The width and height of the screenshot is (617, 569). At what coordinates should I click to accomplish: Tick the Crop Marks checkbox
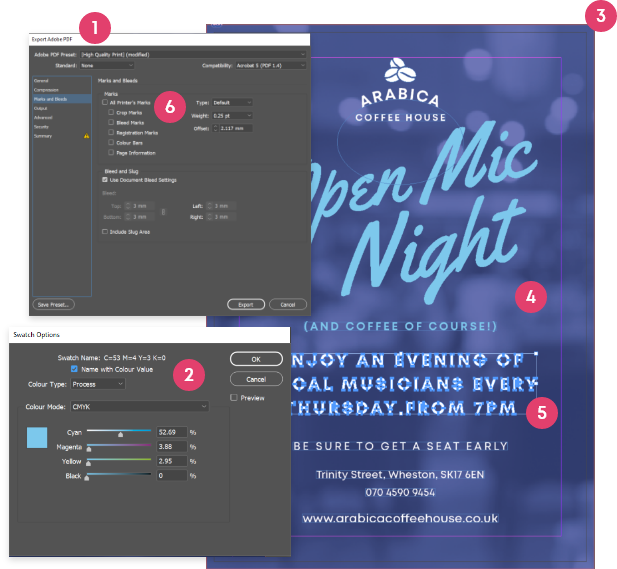click(111, 112)
